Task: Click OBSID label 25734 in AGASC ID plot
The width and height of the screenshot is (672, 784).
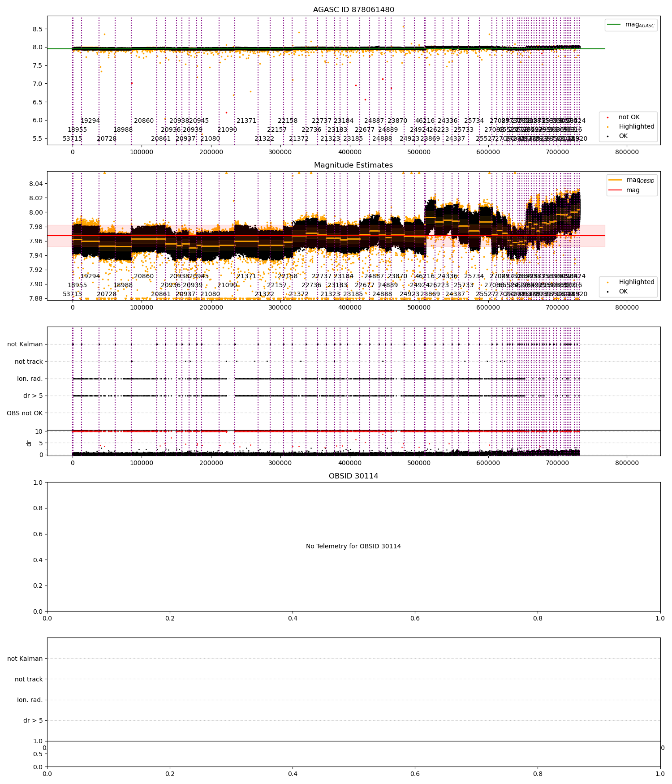Action: pos(474,121)
